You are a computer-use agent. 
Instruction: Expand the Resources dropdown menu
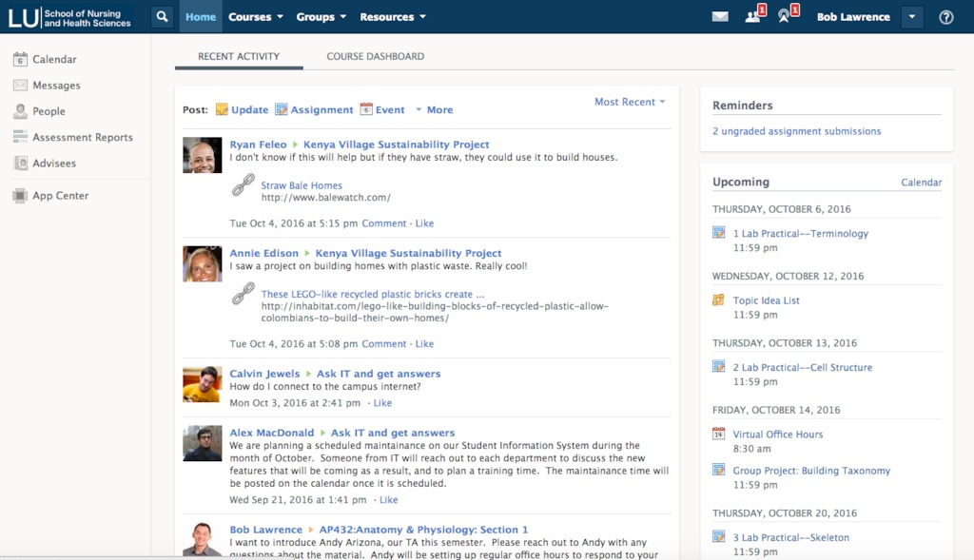pyautogui.click(x=393, y=17)
